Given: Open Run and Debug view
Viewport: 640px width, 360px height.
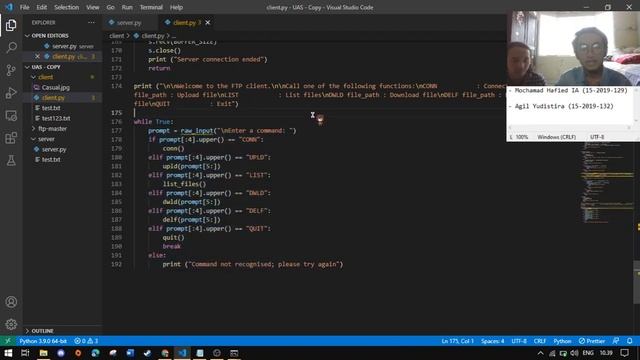Looking at the screenshot, I should [x=11, y=93].
